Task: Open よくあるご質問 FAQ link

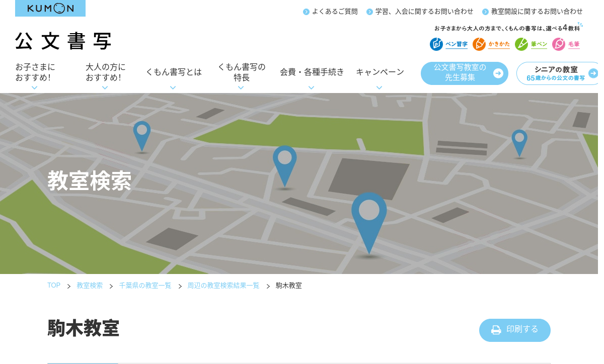Action: point(335,12)
